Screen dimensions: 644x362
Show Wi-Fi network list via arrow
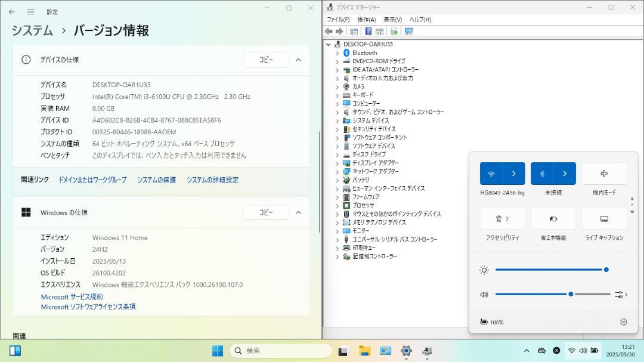point(514,174)
